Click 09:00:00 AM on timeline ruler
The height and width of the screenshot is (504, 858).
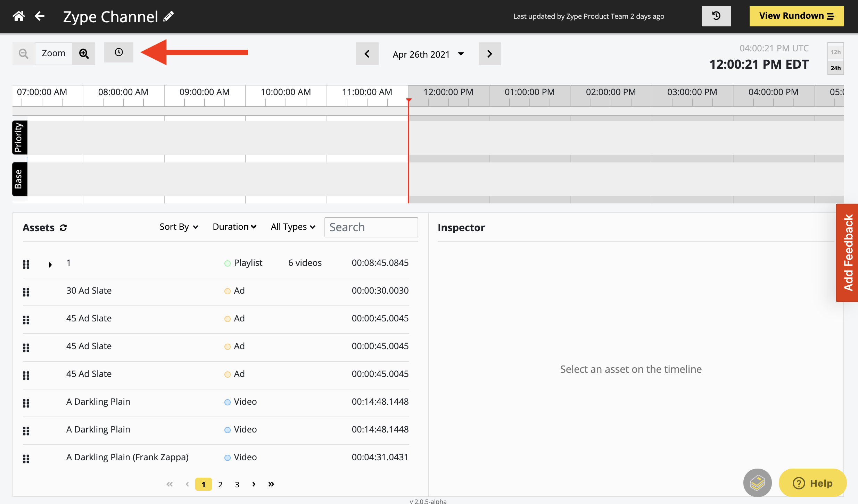(204, 92)
